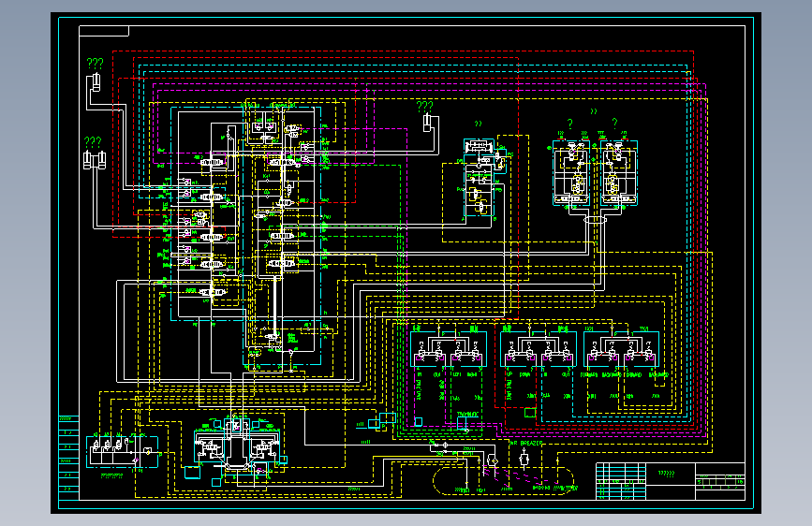The width and height of the screenshot is (812, 526).
Task: Click the empty rectangle in frame's top-left corner
Action: coord(104,31)
